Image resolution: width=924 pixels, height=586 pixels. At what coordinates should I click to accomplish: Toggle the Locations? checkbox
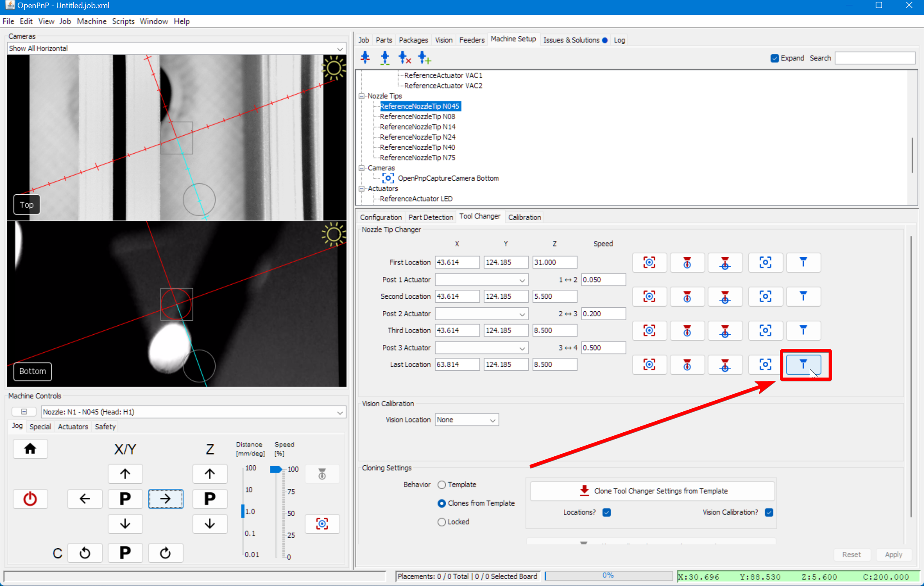[607, 512]
